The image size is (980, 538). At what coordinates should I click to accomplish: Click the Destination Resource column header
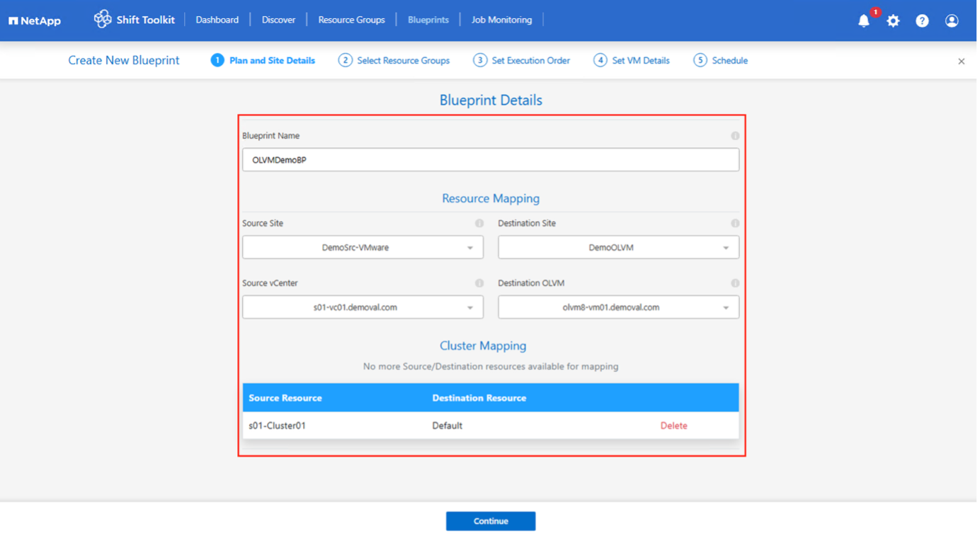[481, 399]
